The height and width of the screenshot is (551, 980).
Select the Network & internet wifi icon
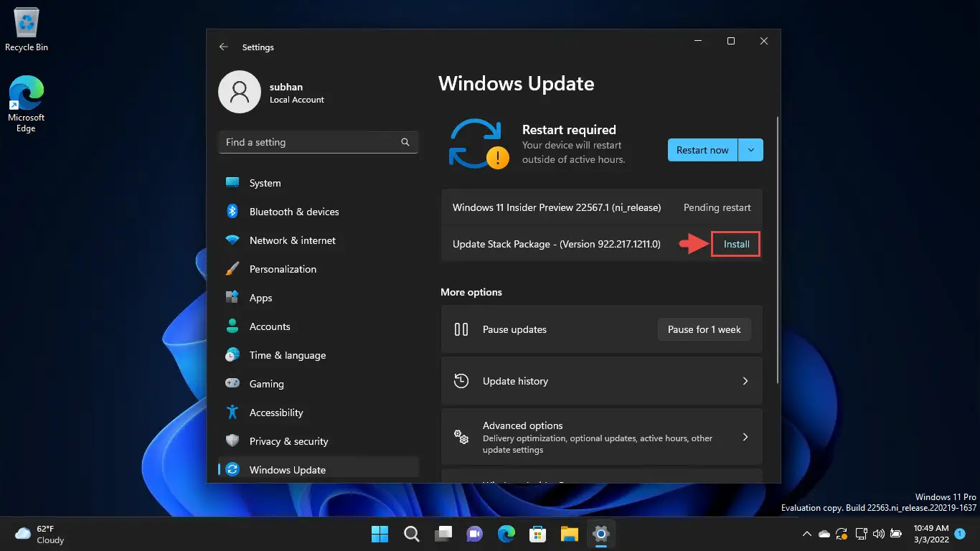coord(232,240)
